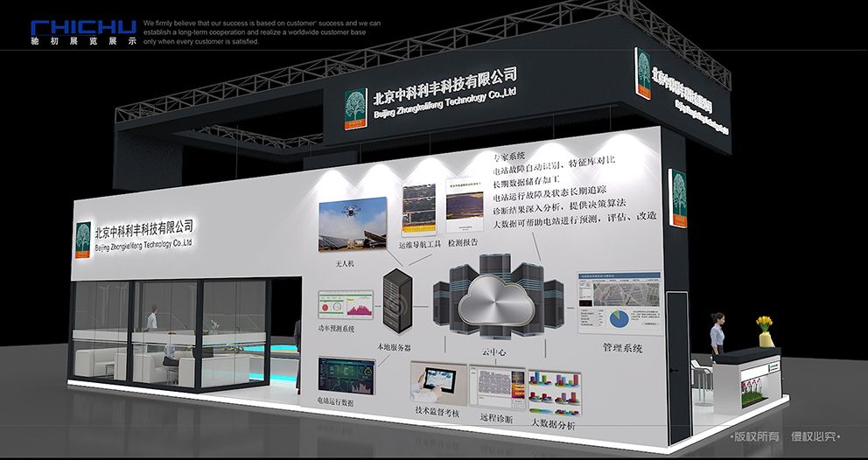
Task: Click the 专家系统 heading text
Action: [508, 156]
